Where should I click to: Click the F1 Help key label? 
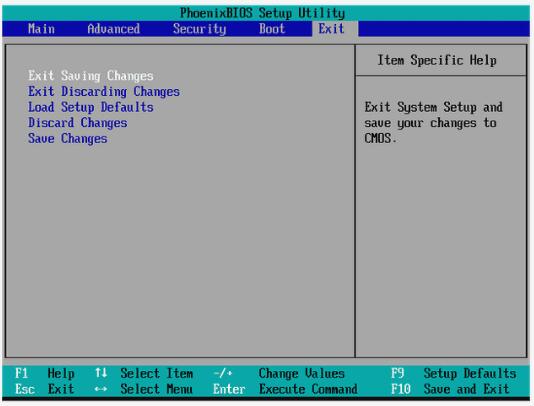(44, 373)
